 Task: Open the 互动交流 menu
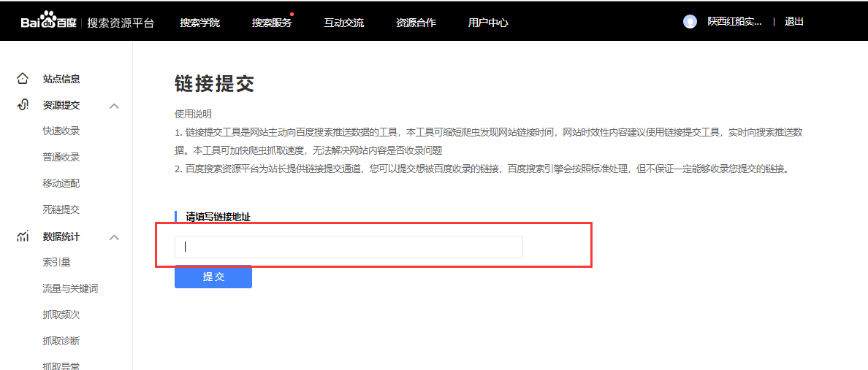point(344,23)
